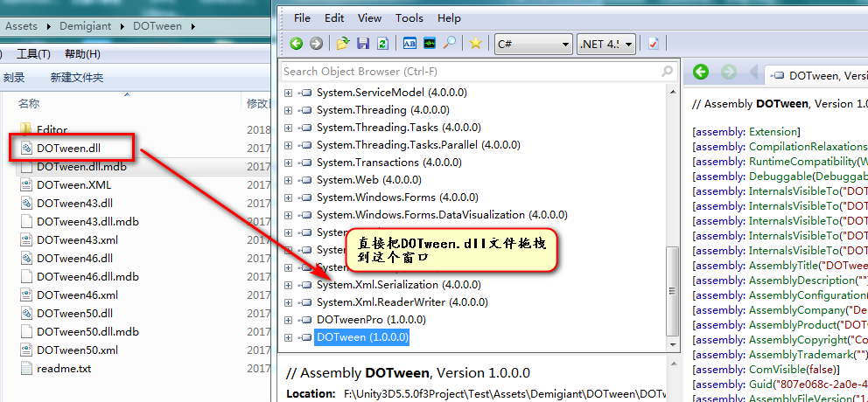Open the 帮助(H) menu in Explorer
This screenshot has height=402, width=868.
(82, 54)
